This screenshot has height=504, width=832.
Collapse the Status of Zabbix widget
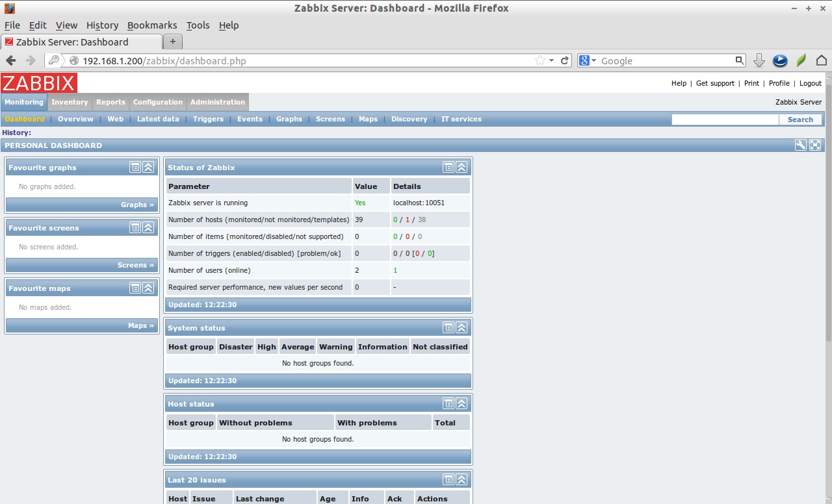tap(461, 167)
